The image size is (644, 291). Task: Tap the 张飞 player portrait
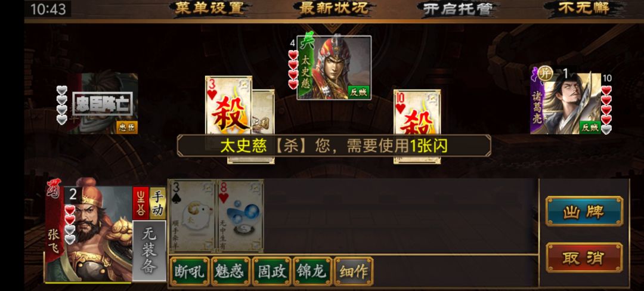pos(88,231)
